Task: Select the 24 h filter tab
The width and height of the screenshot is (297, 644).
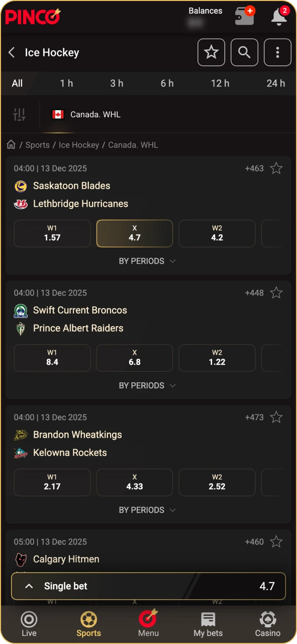Action: (x=276, y=83)
